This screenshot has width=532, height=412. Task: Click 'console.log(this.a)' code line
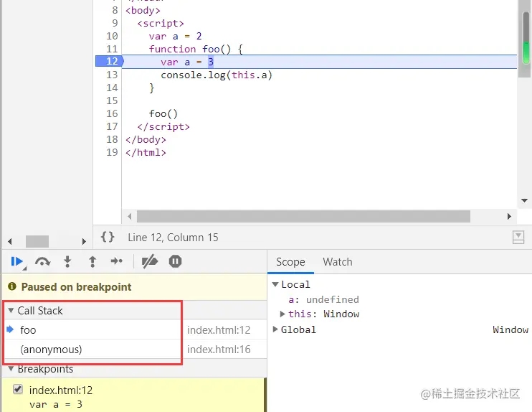tap(217, 75)
